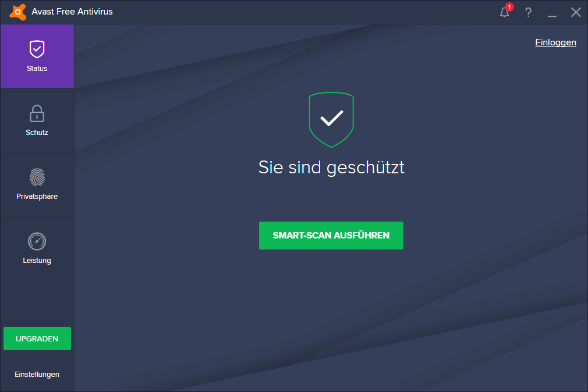This screenshot has height=392, width=588.
Task: Click the Sie sind geschützt status text
Action: (331, 168)
